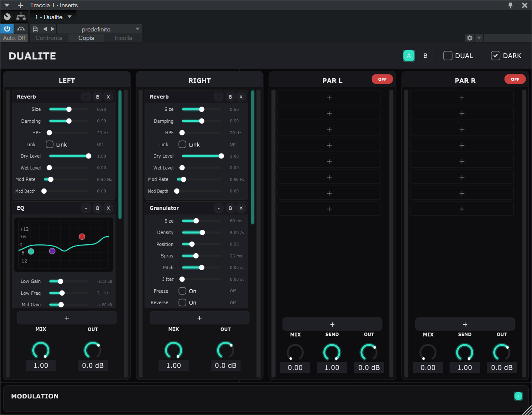Open plugin functions via the gear icon
Viewport: 532px width, 415px height.
tap(470, 38)
